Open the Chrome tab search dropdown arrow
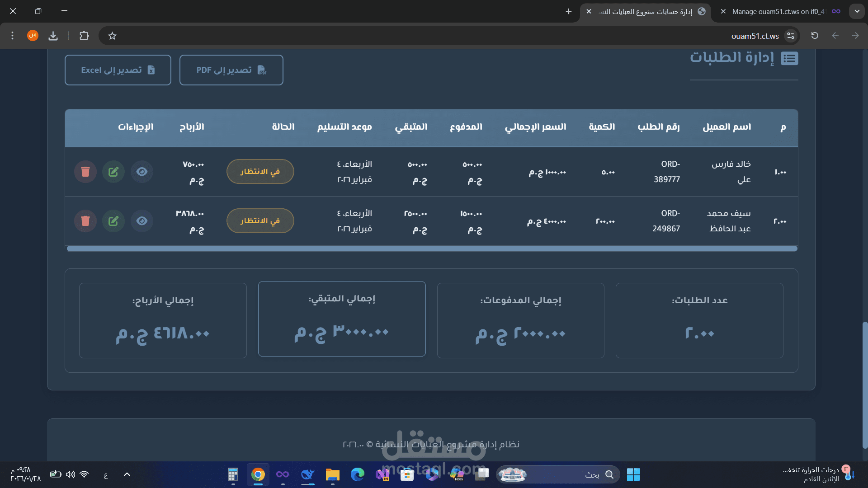This screenshot has height=488, width=868. pyautogui.click(x=857, y=11)
